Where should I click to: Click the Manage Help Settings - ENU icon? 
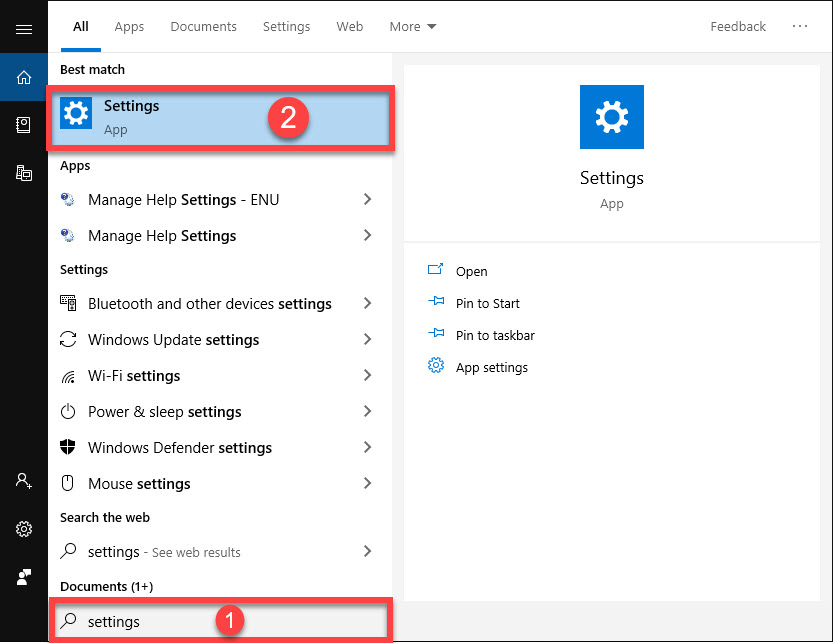[67, 200]
